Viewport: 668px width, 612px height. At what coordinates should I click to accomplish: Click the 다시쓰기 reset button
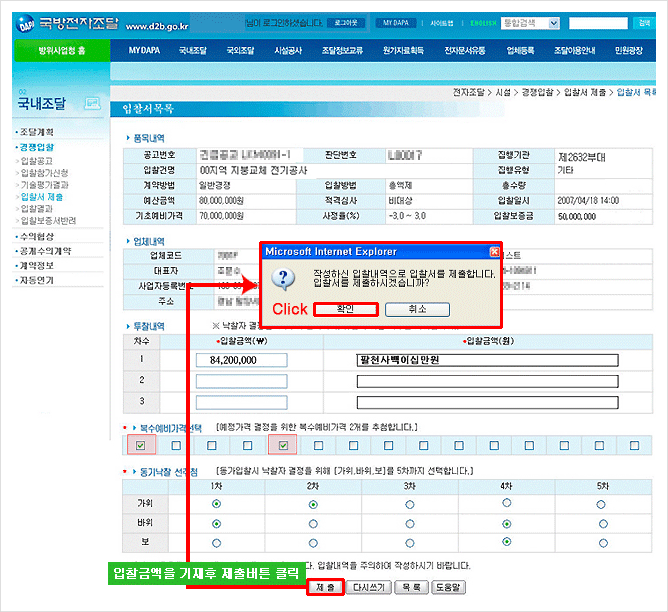pyautogui.click(x=367, y=587)
